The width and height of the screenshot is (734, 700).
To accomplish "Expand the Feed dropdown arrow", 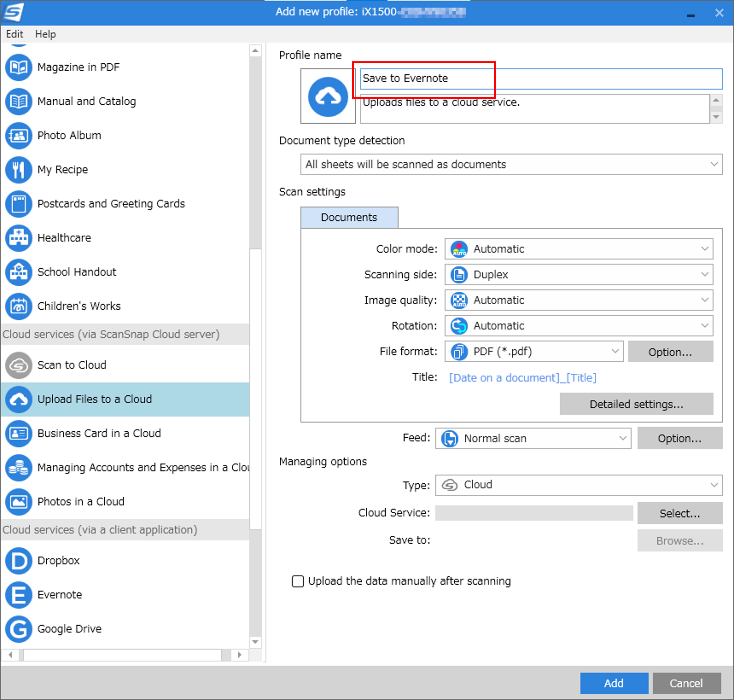I will coord(623,438).
